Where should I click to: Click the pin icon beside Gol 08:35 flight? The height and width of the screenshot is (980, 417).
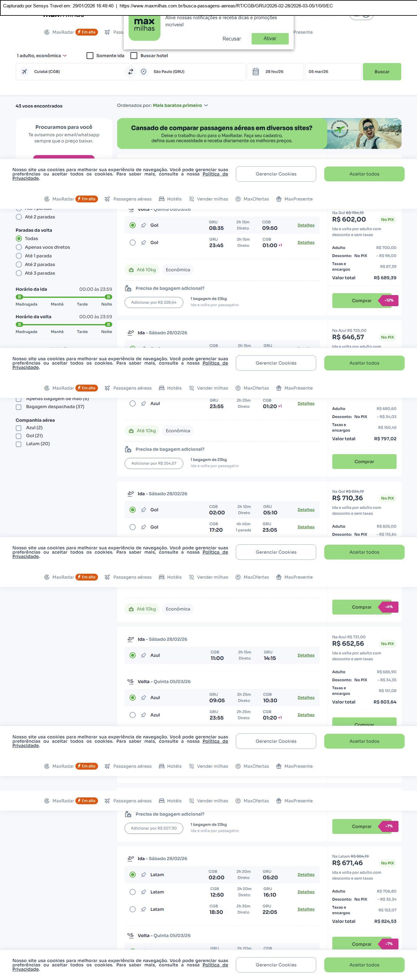143,225
